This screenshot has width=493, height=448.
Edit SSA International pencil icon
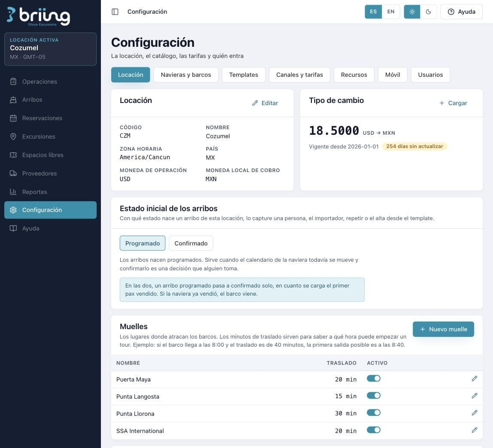point(475,430)
